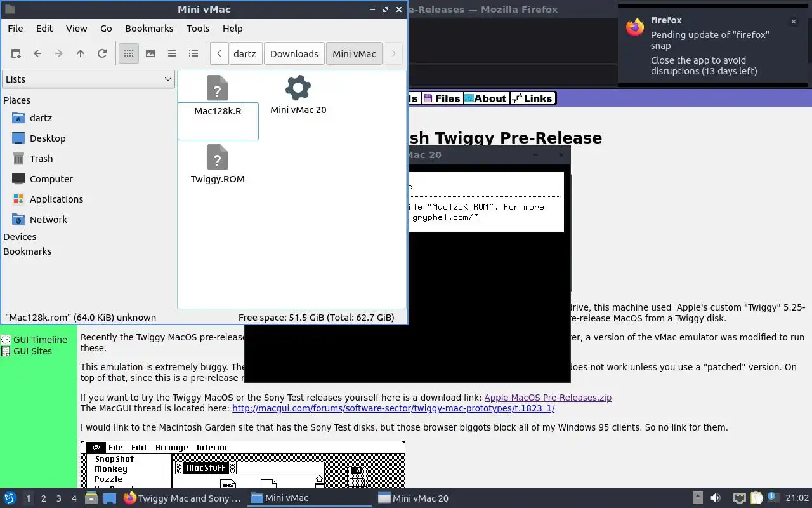The height and width of the screenshot is (508, 812).
Task: Switch to workspace 4
Action: tap(74, 498)
